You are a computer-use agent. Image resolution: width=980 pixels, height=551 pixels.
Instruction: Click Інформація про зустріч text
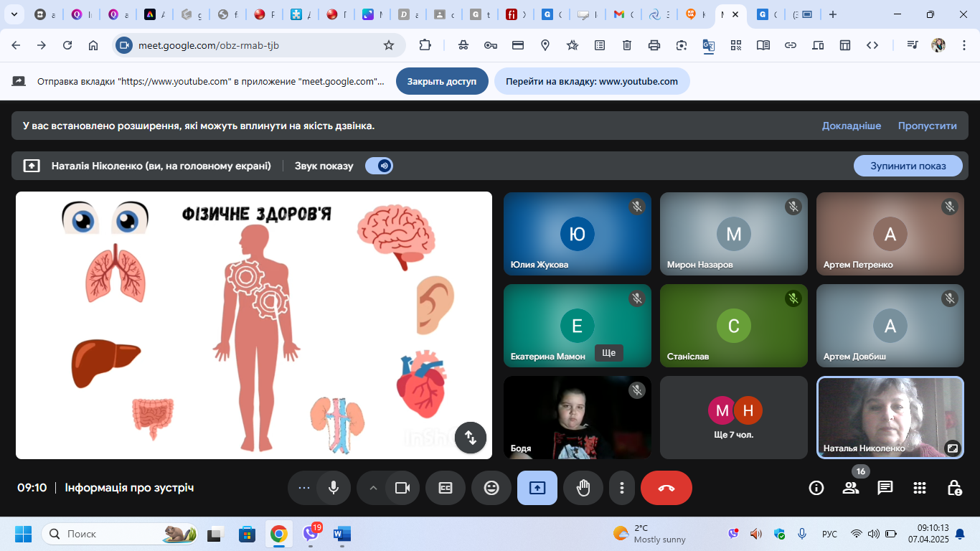click(x=129, y=488)
